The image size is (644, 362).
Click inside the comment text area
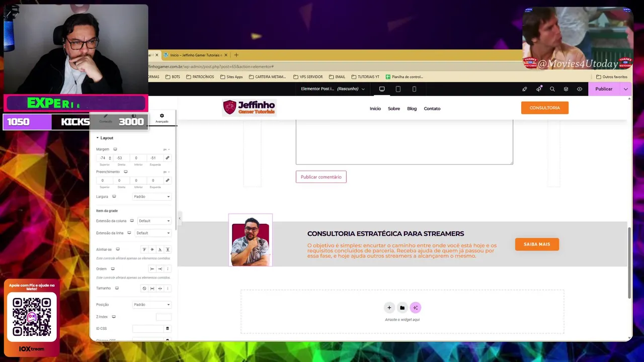[404, 142]
